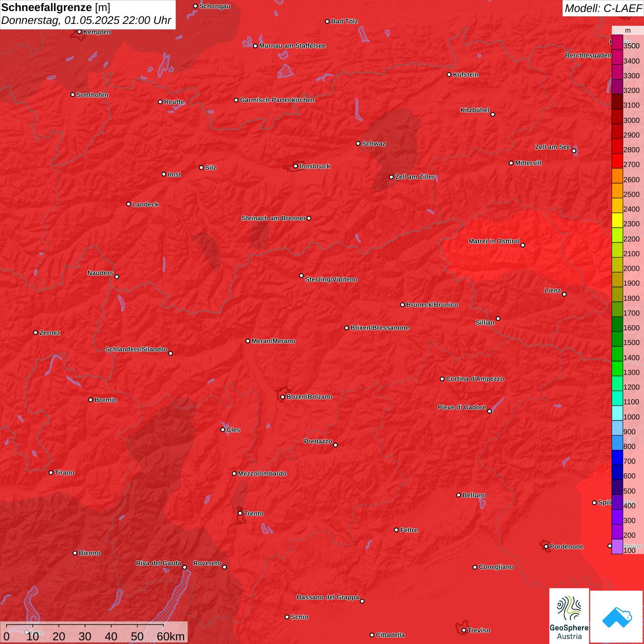Click the 'Schlanders/Silandro' map label
Screen dimensions: 644x644
pos(136,349)
